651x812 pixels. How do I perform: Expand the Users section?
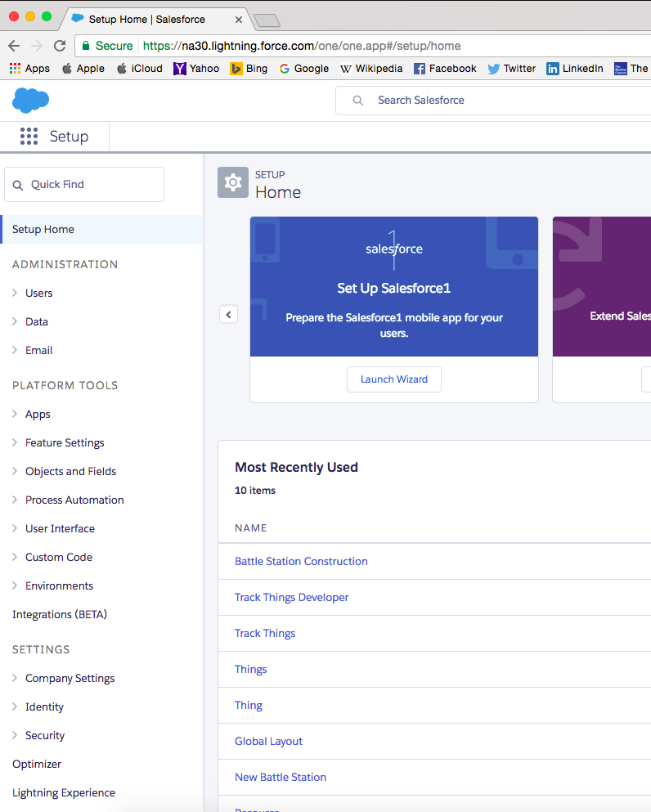click(x=15, y=293)
